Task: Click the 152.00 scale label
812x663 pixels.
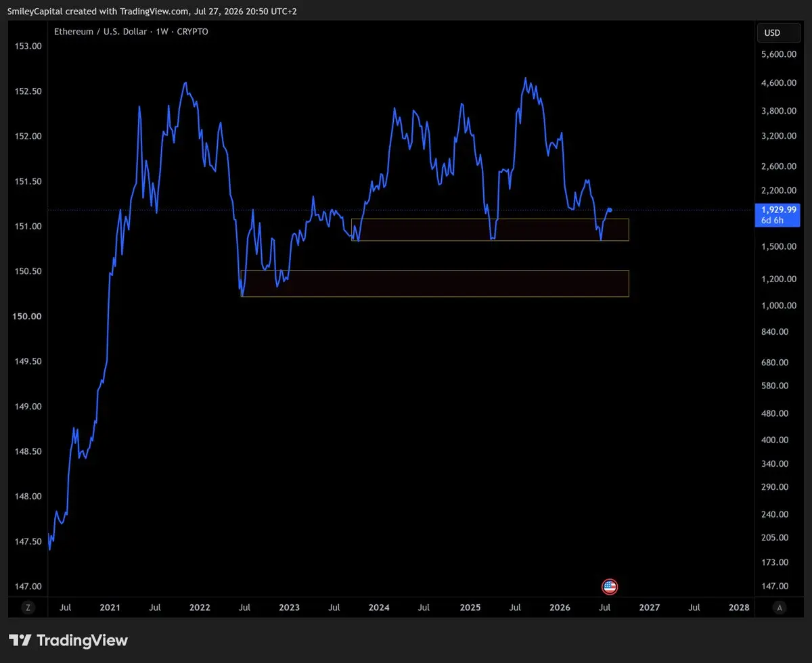Action: click(28, 136)
